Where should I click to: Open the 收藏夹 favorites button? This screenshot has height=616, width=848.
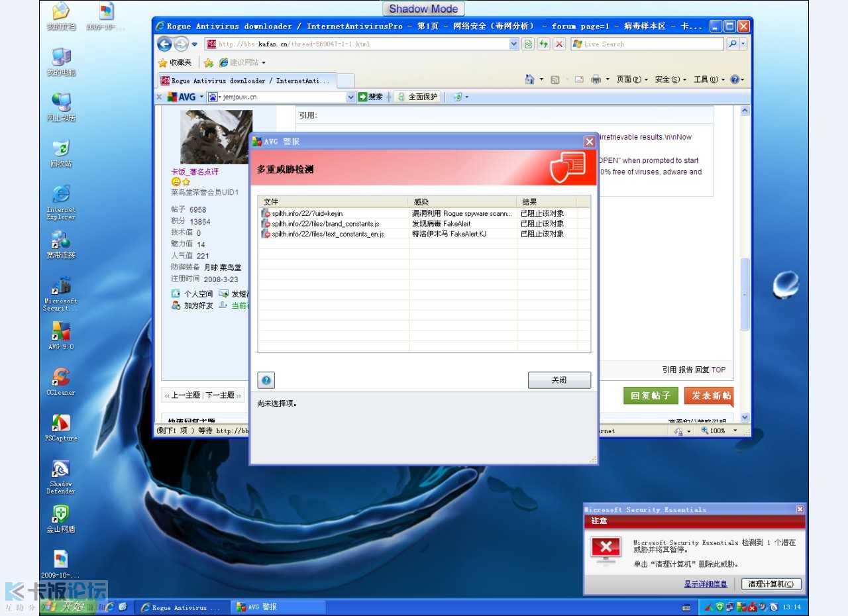pos(175,62)
